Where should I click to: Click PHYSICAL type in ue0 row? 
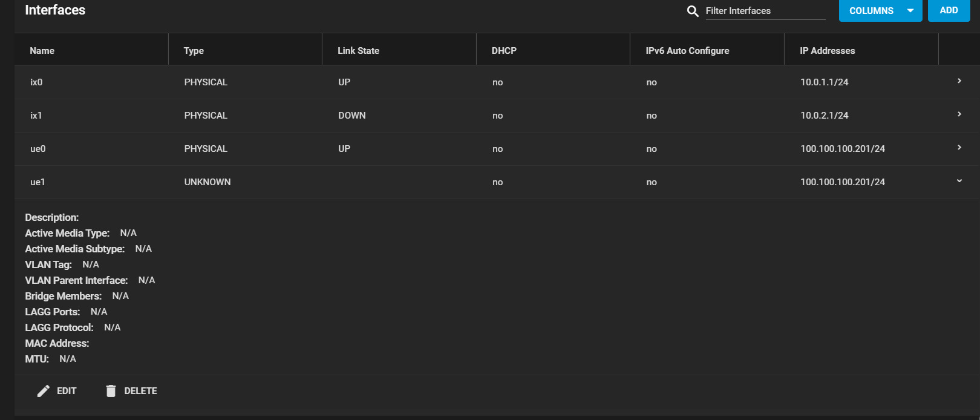click(x=206, y=149)
